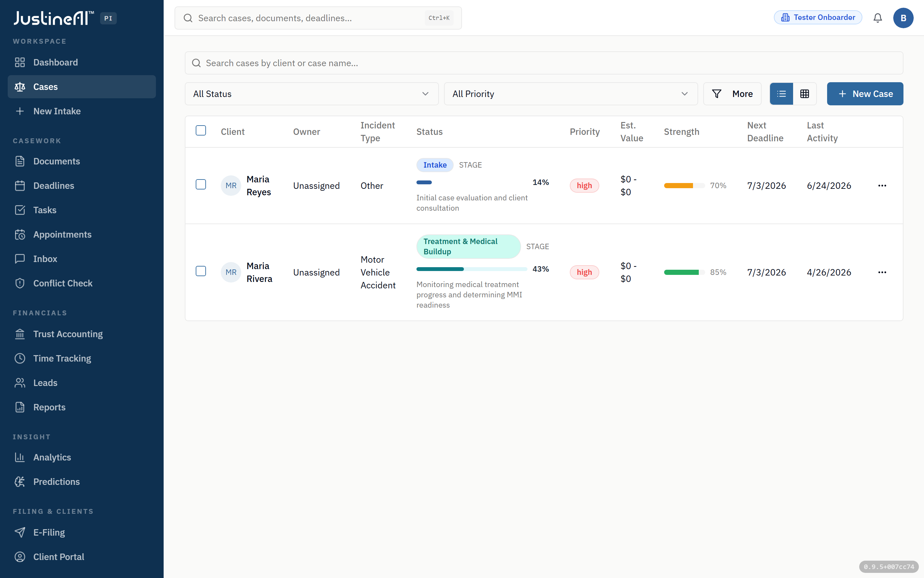Click the JustineAI logo
Screen dimensions: 924x578
(54, 18)
